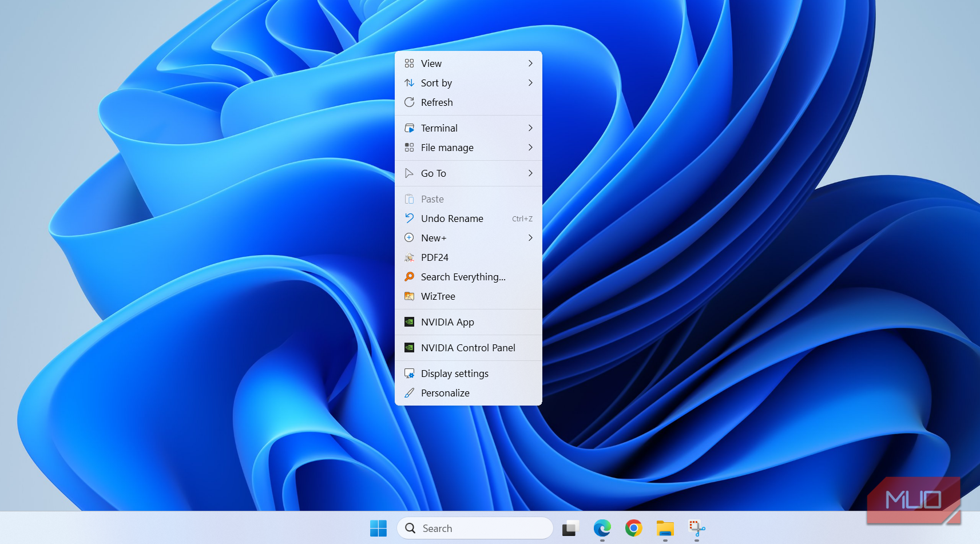Open File Explorer from the taskbar
This screenshot has height=544, width=980.
pyautogui.click(x=665, y=529)
